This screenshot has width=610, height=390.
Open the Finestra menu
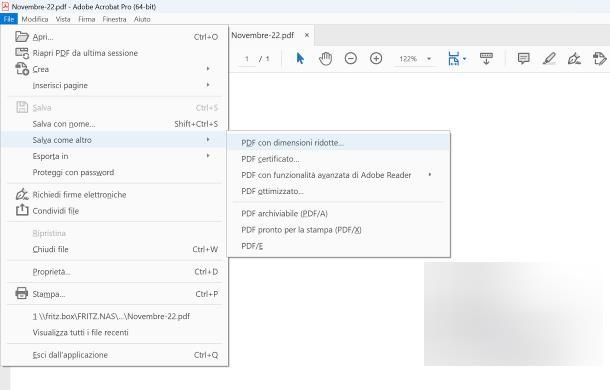114,19
